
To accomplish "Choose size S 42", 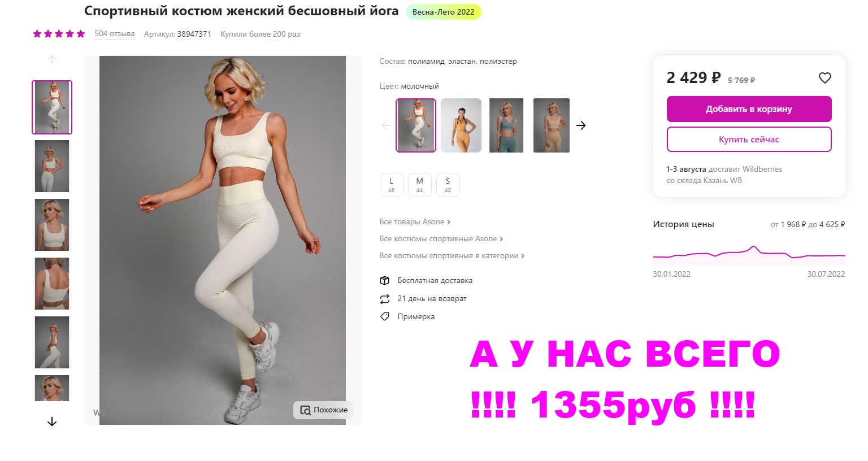I will [448, 185].
